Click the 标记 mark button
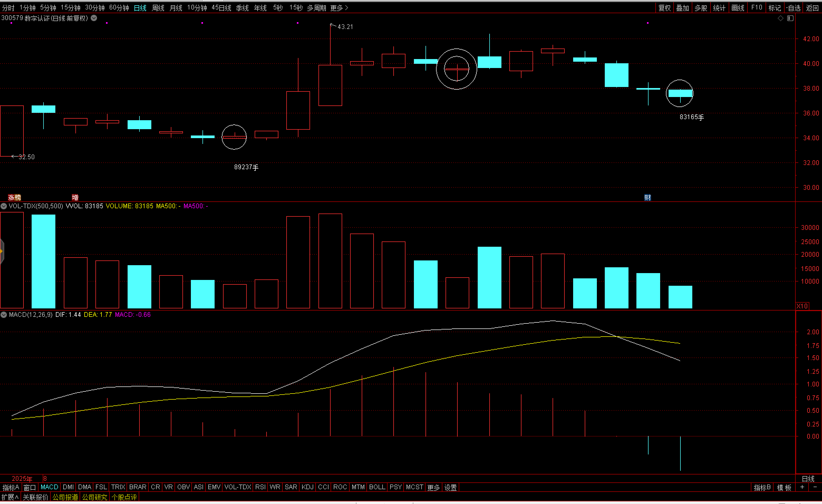The image size is (822, 504). point(775,8)
